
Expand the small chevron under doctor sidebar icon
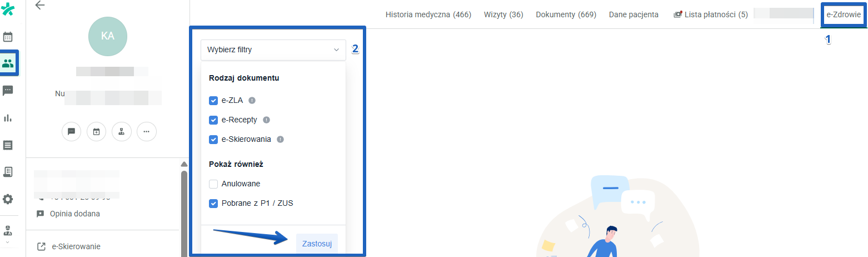pyautogui.click(x=8, y=243)
